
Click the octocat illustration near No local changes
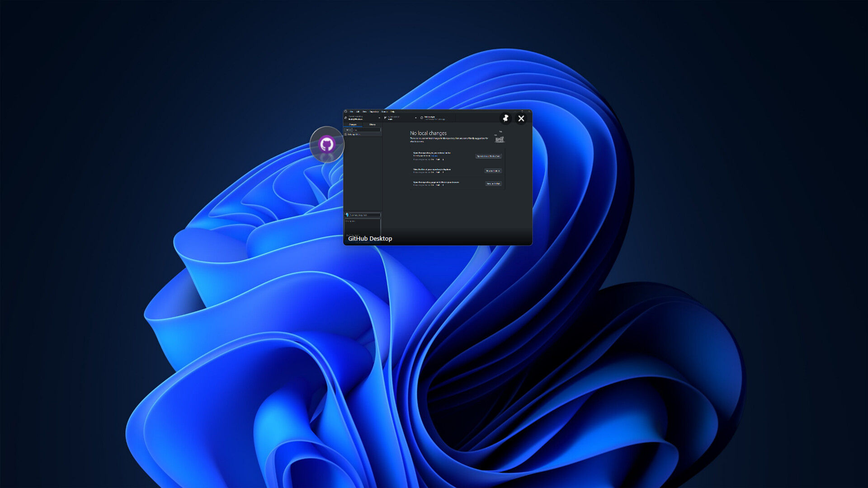click(x=499, y=140)
